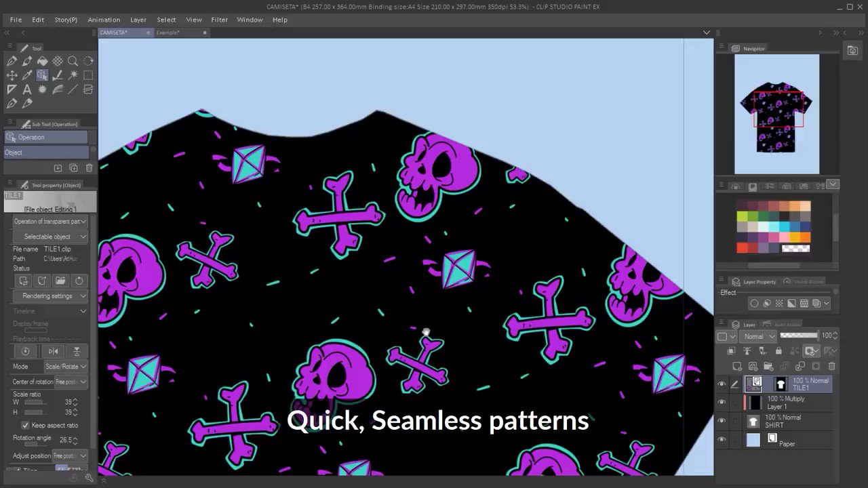Click the flip horizontal icon in Tool property

(x=53, y=351)
